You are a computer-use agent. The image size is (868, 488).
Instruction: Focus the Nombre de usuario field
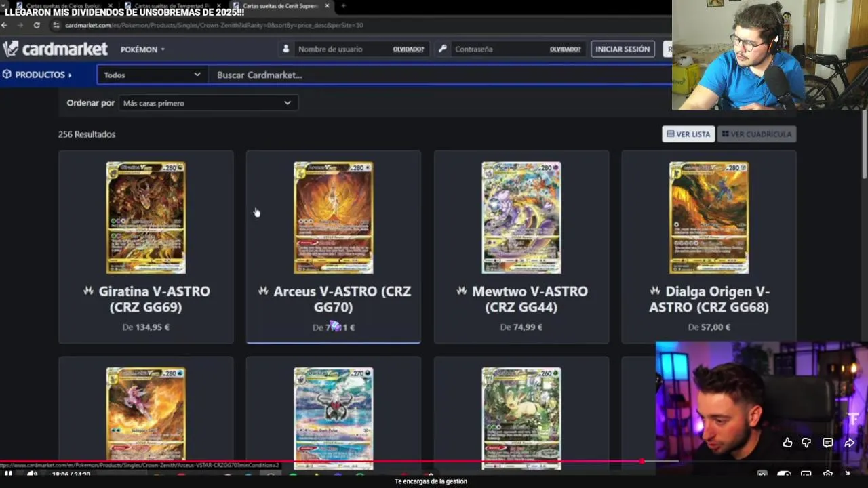[x=342, y=49]
